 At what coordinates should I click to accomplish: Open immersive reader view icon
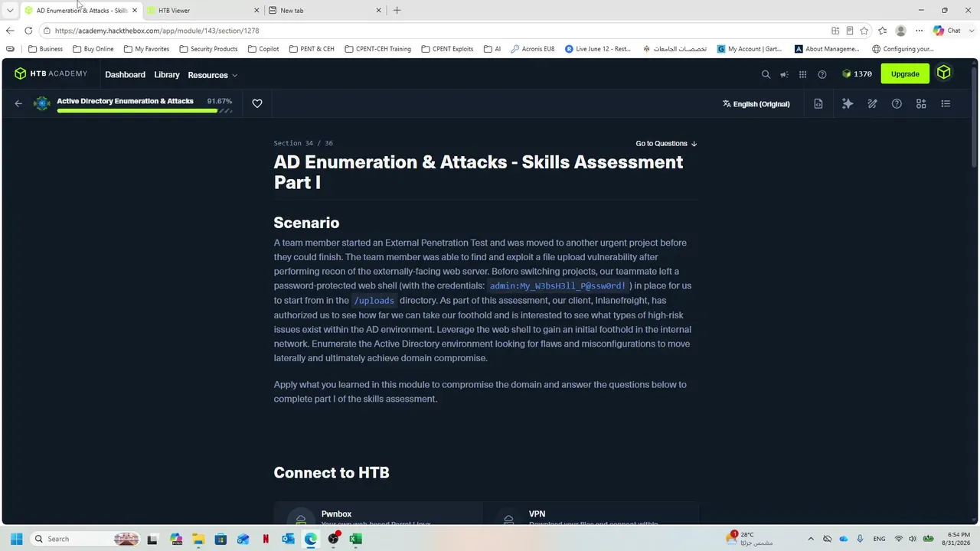pos(850,31)
